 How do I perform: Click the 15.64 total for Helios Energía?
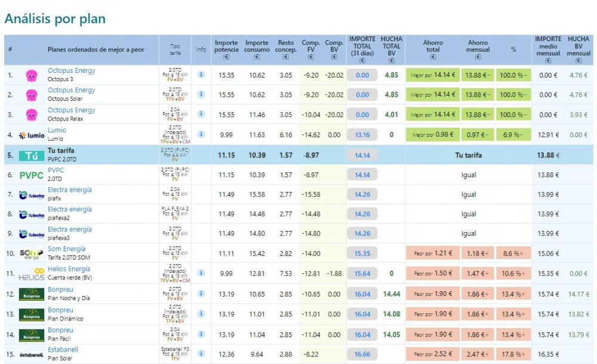pos(362,273)
